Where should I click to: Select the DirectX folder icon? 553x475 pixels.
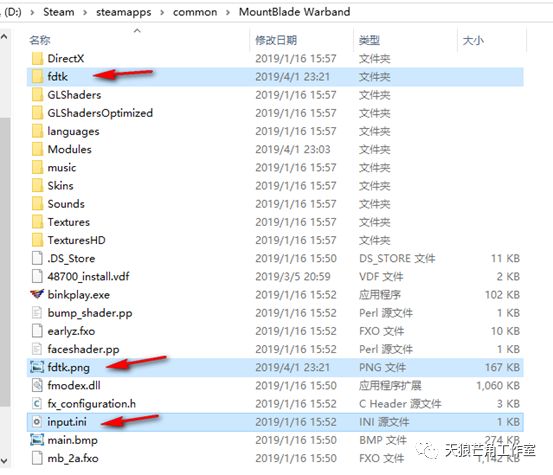[x=37, y=58]
